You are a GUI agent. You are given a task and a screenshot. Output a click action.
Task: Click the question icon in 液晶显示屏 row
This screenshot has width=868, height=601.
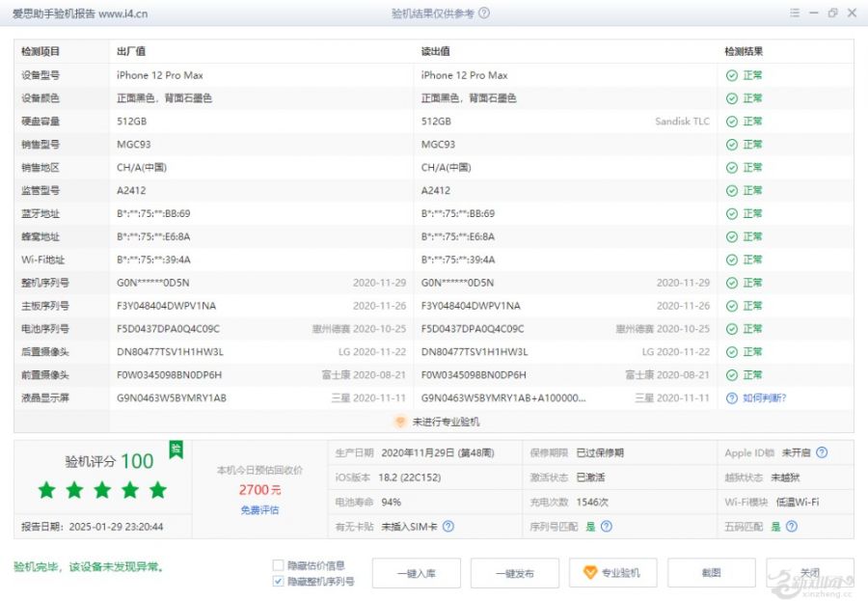click(732, 398)
